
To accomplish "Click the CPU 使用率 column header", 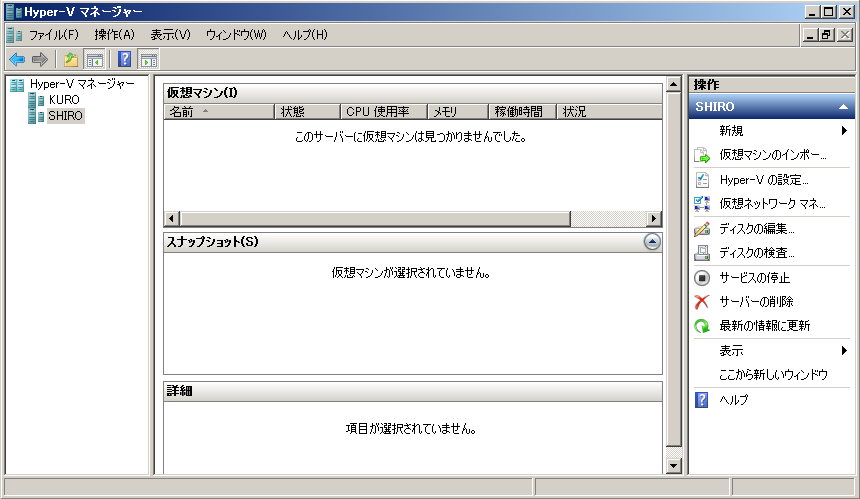I will (x=384, y=112).
